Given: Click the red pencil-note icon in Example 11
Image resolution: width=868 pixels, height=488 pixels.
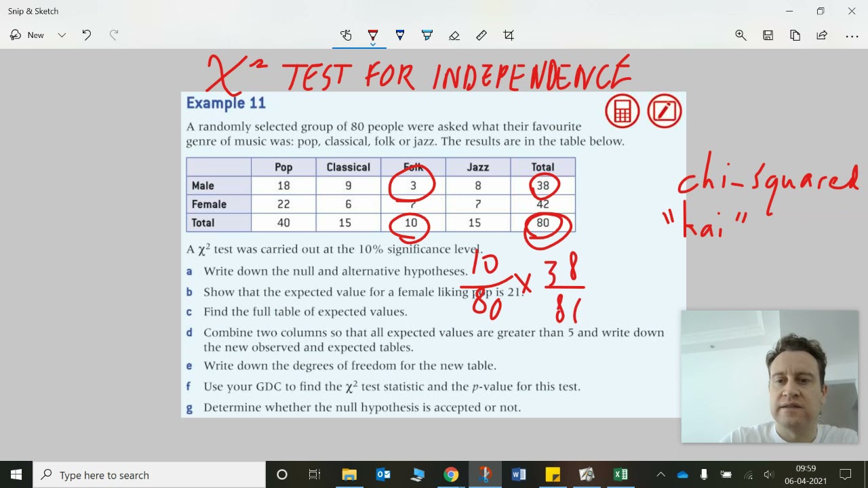Looking at the screenshot, I should click(664, 111).
